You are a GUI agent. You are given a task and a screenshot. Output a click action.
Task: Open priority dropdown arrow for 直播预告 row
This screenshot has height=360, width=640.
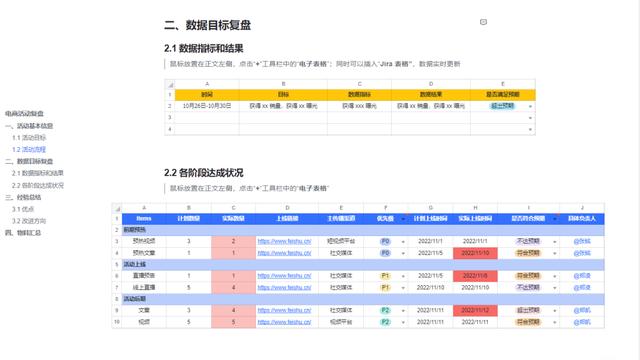[x=403, y=276]
